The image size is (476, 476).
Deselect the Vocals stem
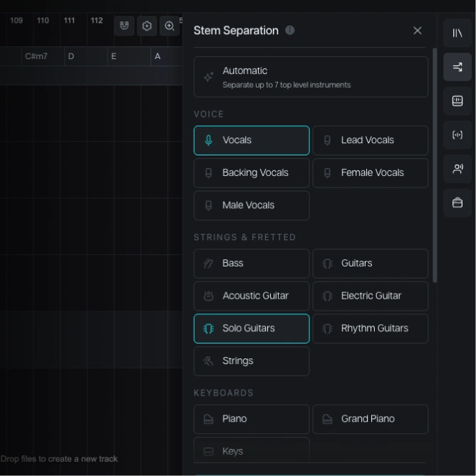pos(252,140)
